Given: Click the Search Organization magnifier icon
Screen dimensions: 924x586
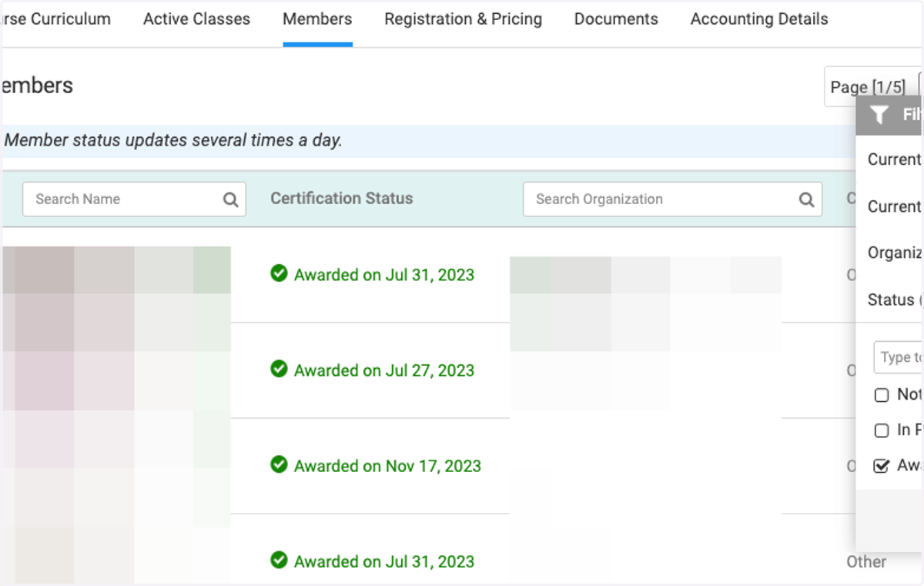Looking at the screenshot, I should click(806, 199).
